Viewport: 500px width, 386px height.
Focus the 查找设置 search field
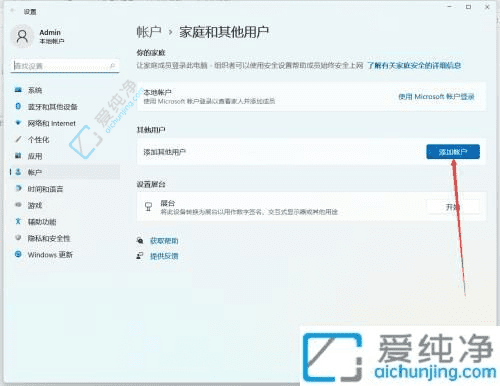[65, 66]
